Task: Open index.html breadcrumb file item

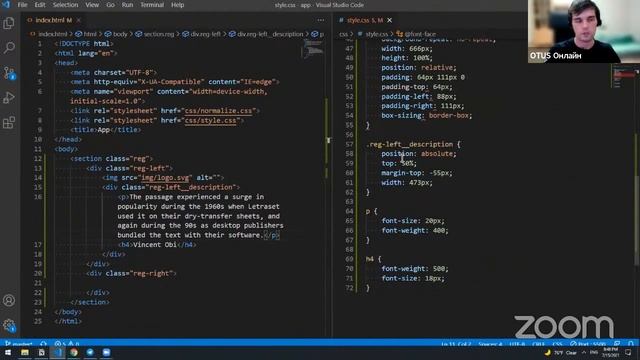Action: coord(49,34)
